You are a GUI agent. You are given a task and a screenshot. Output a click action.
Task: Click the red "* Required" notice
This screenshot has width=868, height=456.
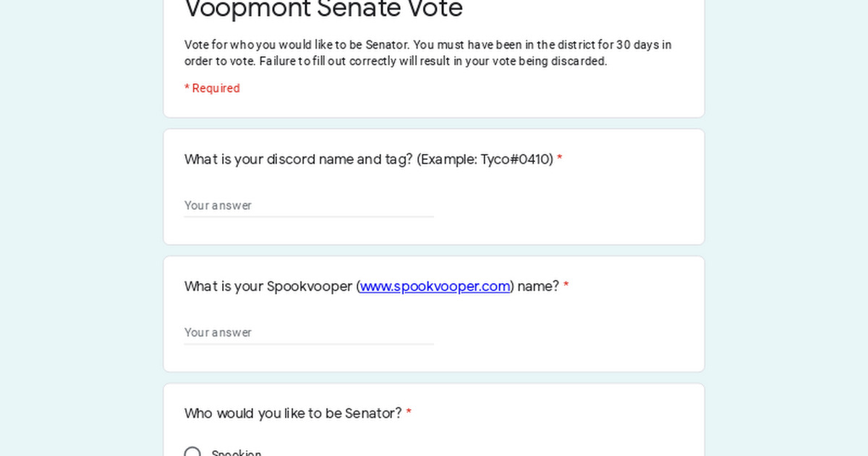[x=212, y=88]
